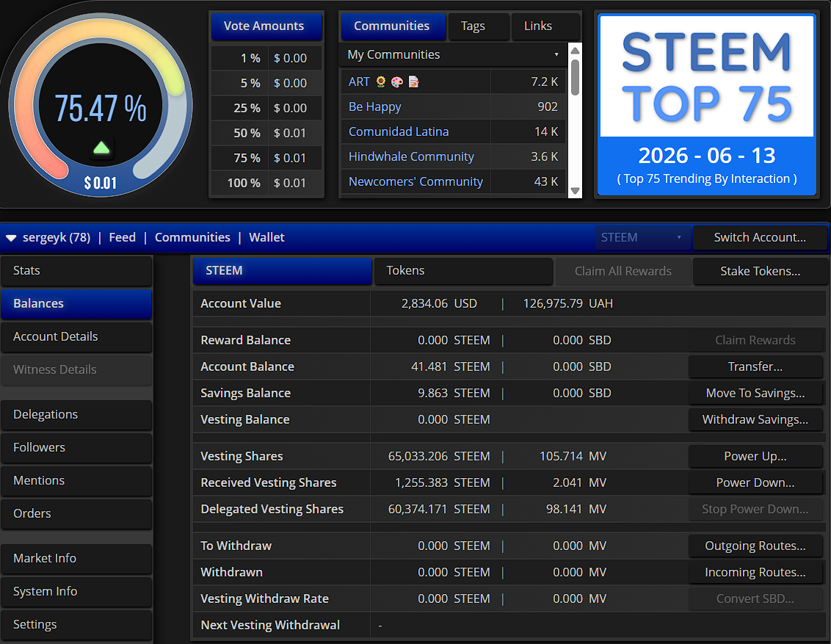
Task: Open Market Info in sidebar
Action: [x=76, y=559]
